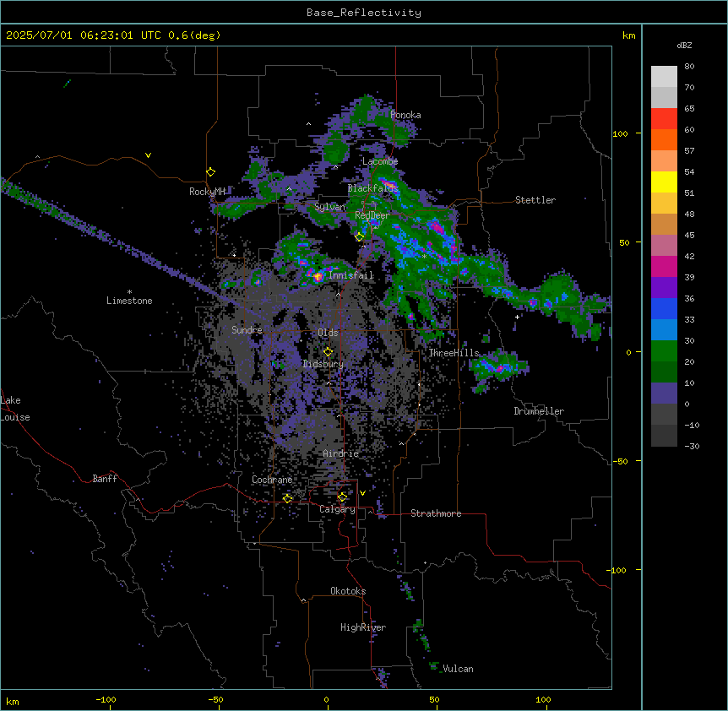Select the yellow diamond marker below Olds
The width and height of the screenshot is (728, 711).
328,352
